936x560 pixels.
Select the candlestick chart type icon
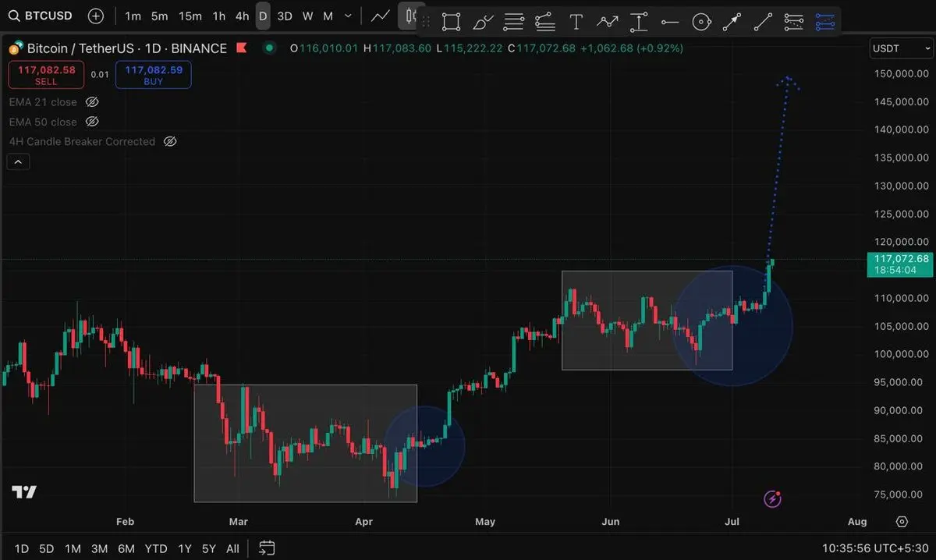click(409, 16)
